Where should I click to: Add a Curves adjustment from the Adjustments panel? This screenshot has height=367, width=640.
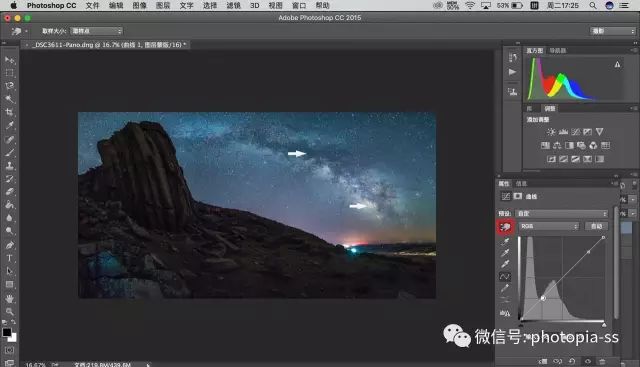(x=576, y=132)
